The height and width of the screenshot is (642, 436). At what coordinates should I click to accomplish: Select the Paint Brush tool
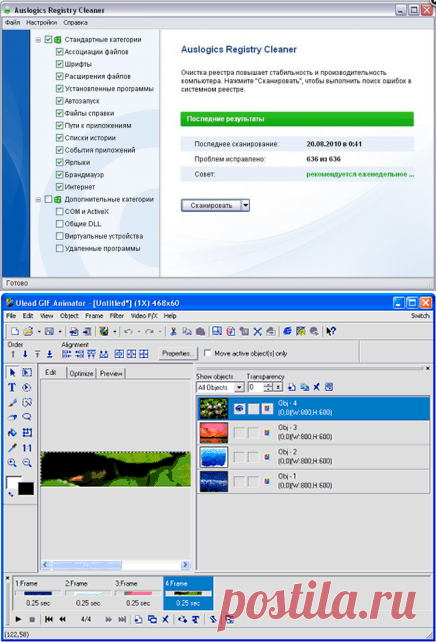tap(12, 402)
